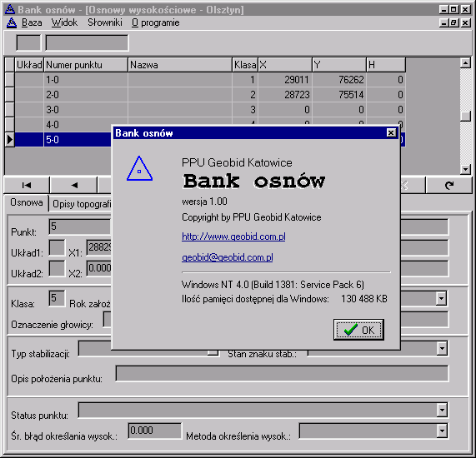Open the http://www.geobid.com.pl link
476x458 pixels.
coord(233,236)
